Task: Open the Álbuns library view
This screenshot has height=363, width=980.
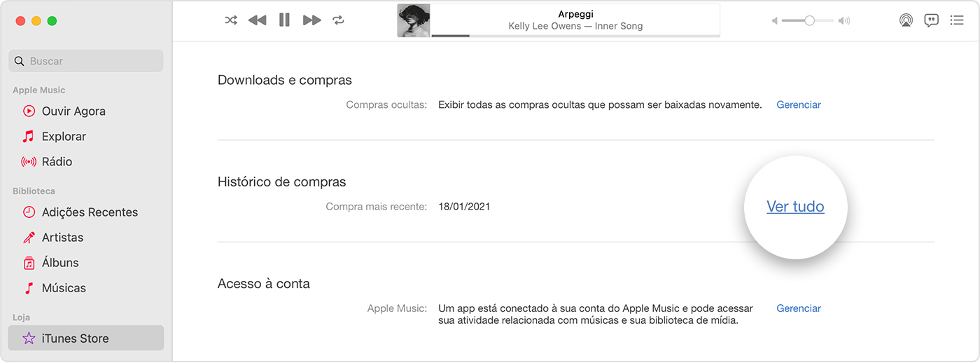Action: tap(60, 262)
